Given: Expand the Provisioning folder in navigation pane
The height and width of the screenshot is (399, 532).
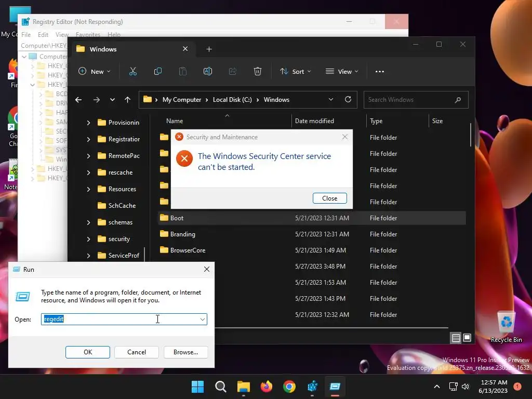Looking at the screenshot, I should click(88, 123).
